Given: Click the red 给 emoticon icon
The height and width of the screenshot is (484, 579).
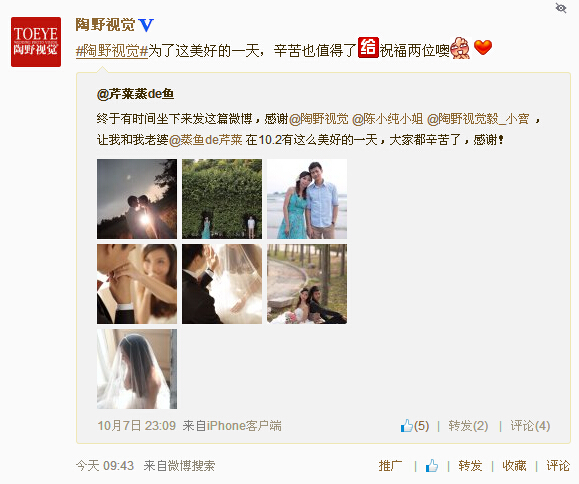Looking at the screenshot, I should (x=368, y=48).
